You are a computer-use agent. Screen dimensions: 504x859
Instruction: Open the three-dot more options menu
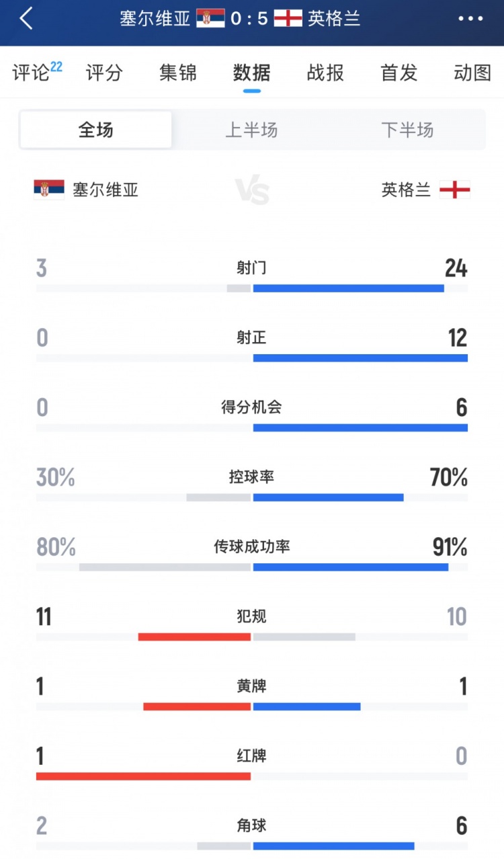pyautogui.click(x=470, y=19)
